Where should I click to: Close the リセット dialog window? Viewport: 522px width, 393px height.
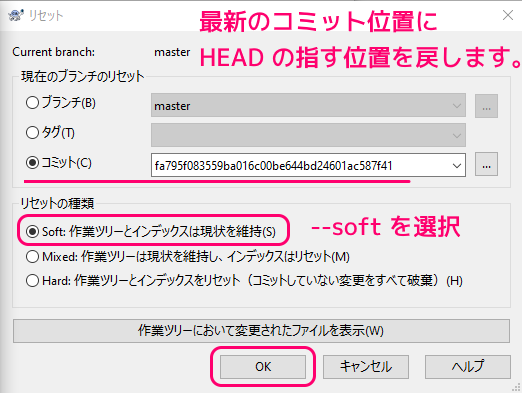[x=508, y=15]
